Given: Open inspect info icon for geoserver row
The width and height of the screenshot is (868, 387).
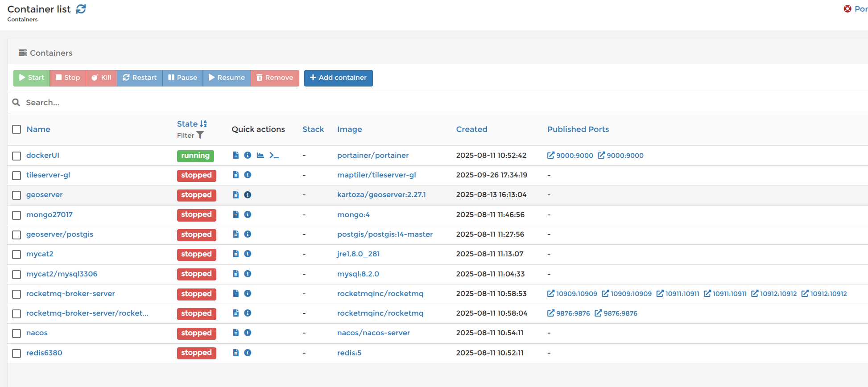Looking at the screenshot, I should (248, 195).
